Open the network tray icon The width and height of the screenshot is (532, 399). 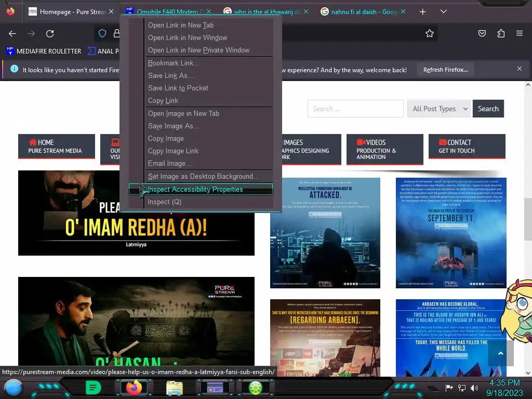462,388
